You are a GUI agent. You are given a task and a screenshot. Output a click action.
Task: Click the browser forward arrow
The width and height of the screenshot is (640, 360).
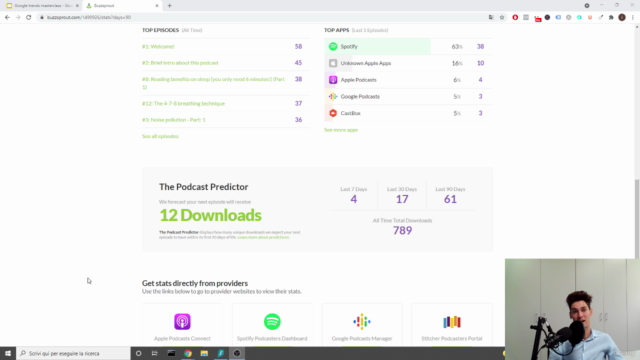(18, 17)
